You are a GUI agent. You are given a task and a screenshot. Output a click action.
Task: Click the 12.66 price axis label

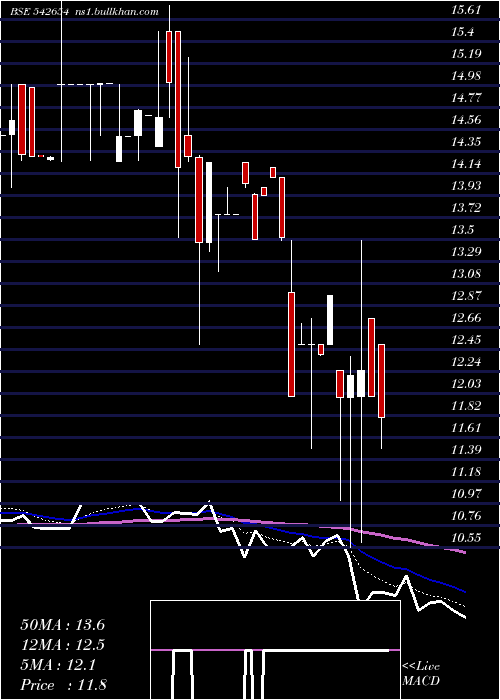tap(466, 318)
